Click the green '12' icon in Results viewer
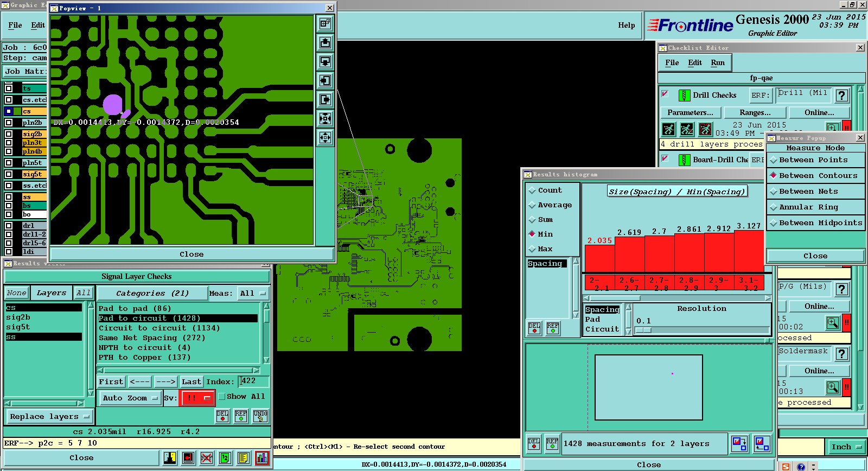 tap(225, 458)
